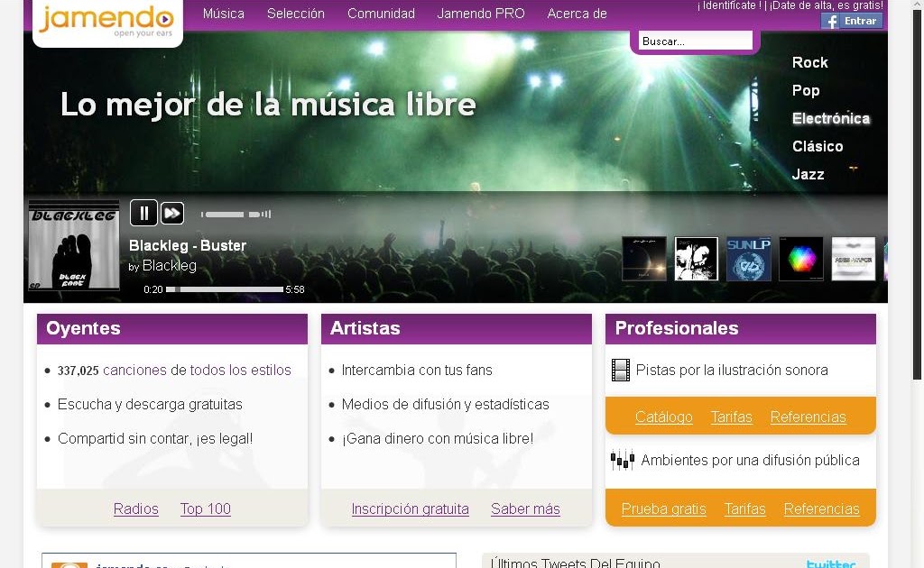Open the Radios link

[x=136, y=508]
